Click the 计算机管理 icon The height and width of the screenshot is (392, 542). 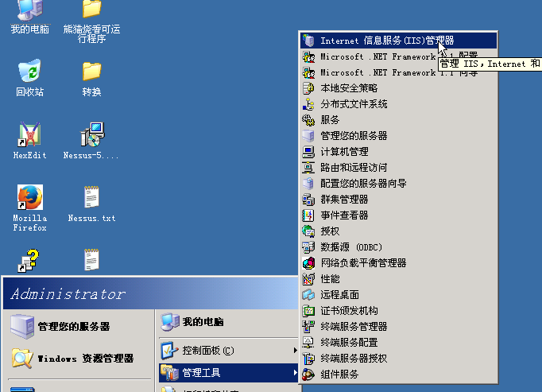(308, 152)
